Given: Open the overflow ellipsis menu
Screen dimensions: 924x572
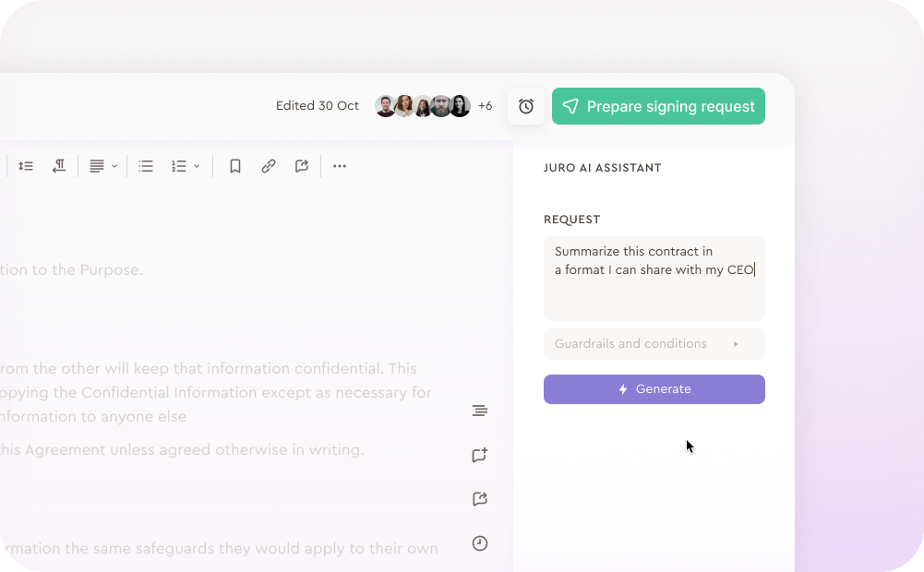Looking at the screenshot, I should pyautogui.click(x=339, y=166).
